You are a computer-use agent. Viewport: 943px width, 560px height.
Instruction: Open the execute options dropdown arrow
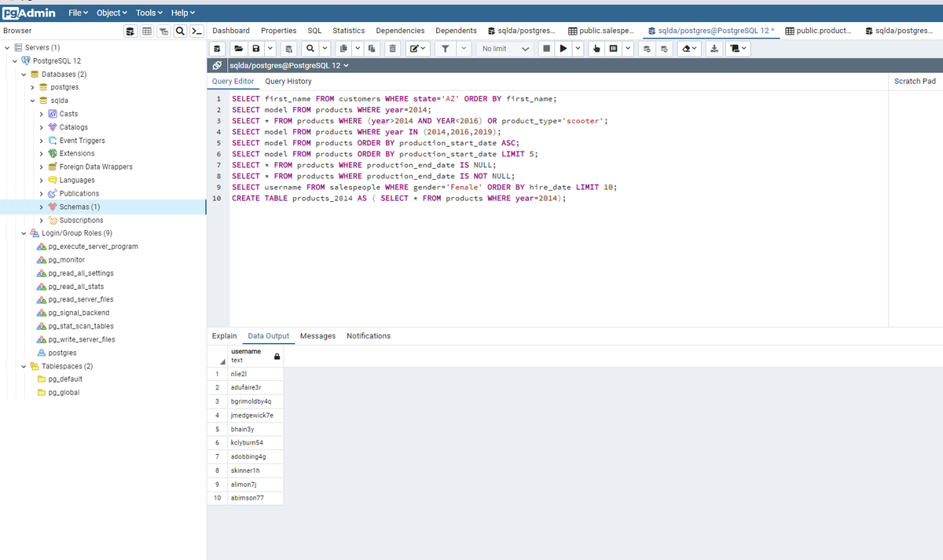point(578,49)
